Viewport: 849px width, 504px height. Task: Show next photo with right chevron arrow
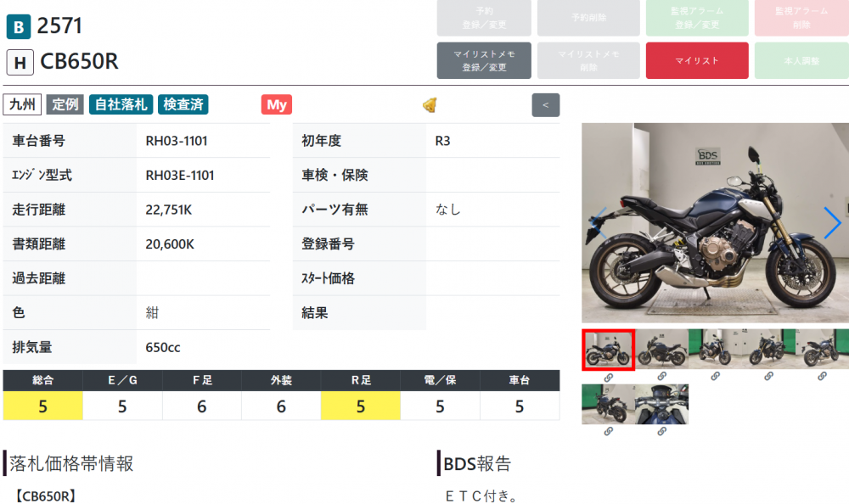click(832, 222)
